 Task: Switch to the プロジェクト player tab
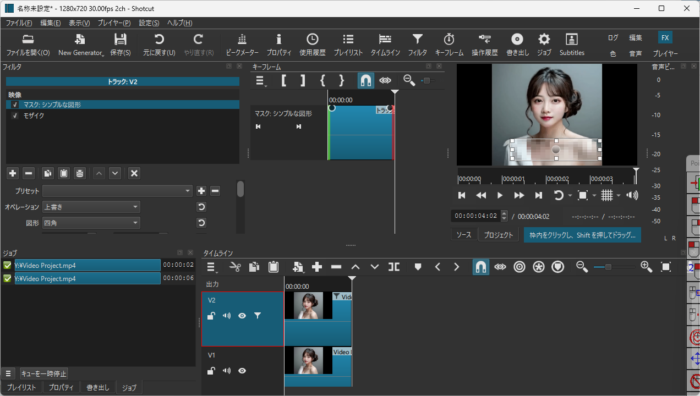[x=498, y=235]
